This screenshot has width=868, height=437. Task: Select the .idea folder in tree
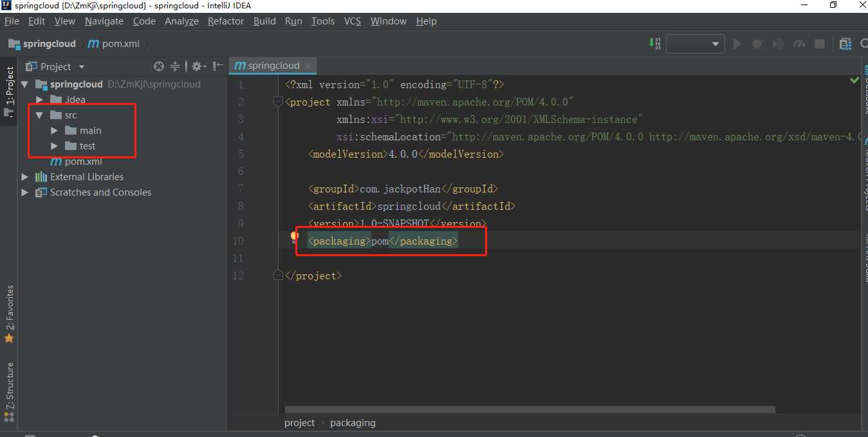tap(68, 100)
